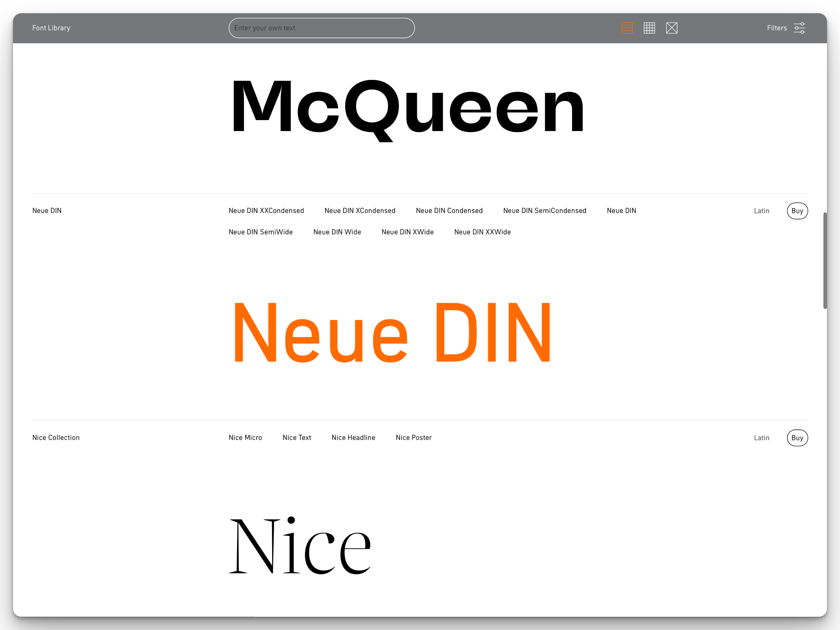This screenshot has width=840, height=630.
Task: Click the Latin label in Nice Collection row
Action: 761,438
